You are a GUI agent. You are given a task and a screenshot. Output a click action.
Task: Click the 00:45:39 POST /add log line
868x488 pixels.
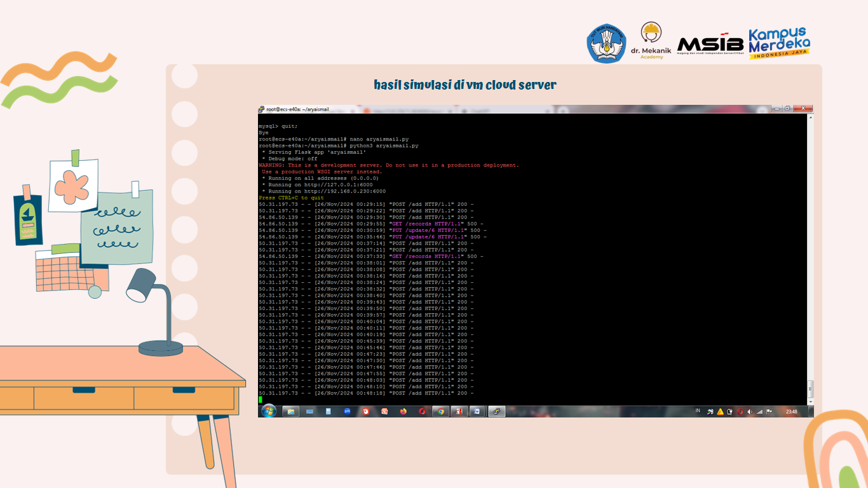[x=366, y=341]
